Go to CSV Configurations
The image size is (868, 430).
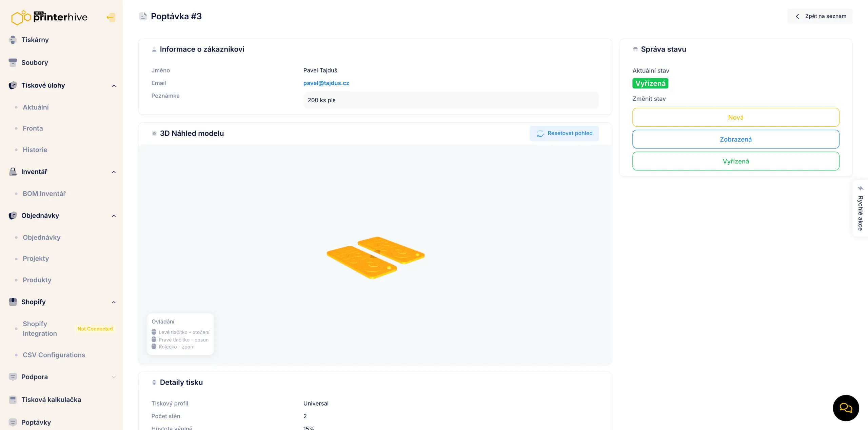coord(54,355)
